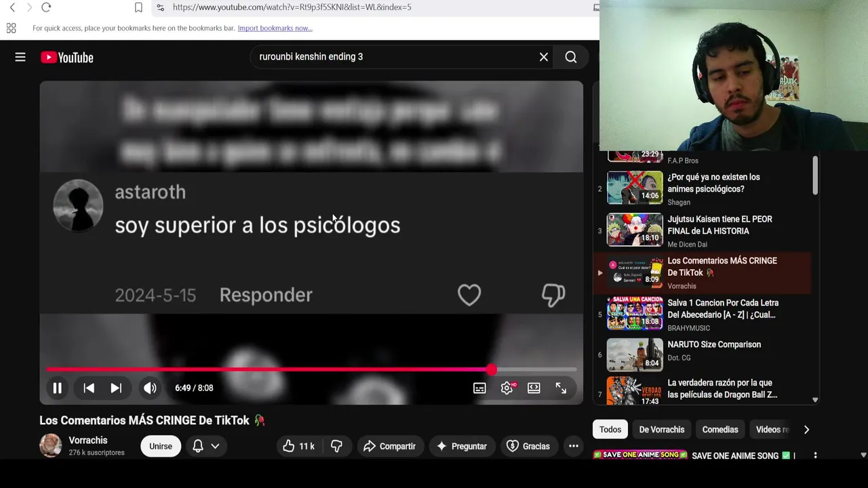Screen dimensions: 868x488
Task: Open the player settings gear
Action: pos(507,388)
